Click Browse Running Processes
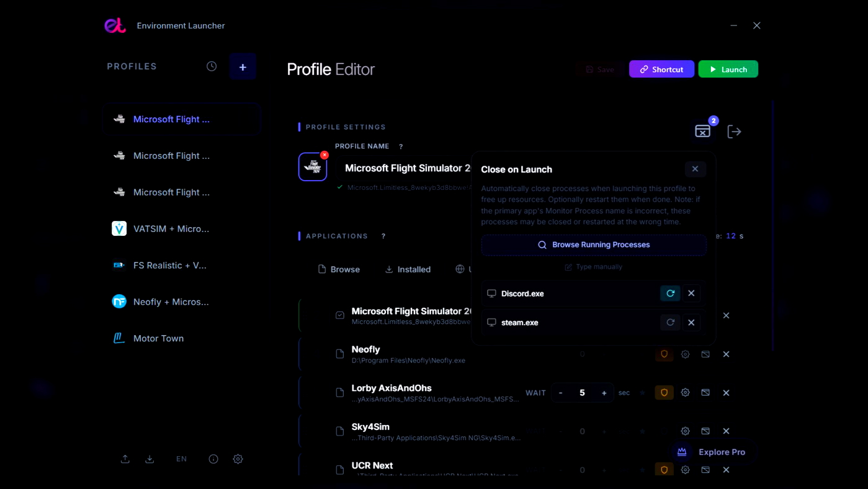 (x=594, y=244)
